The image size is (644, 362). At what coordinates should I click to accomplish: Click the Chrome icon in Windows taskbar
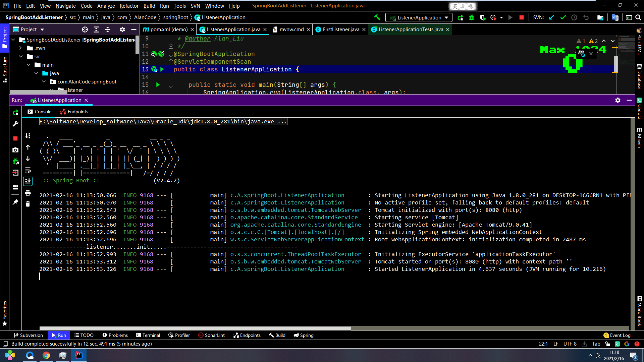[x=46, y=355]
